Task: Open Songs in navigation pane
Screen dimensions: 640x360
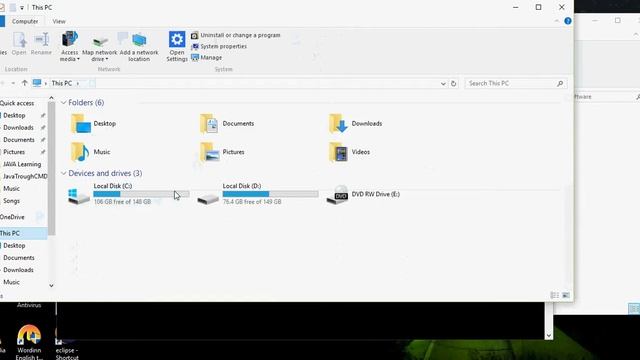Action: 11,201
